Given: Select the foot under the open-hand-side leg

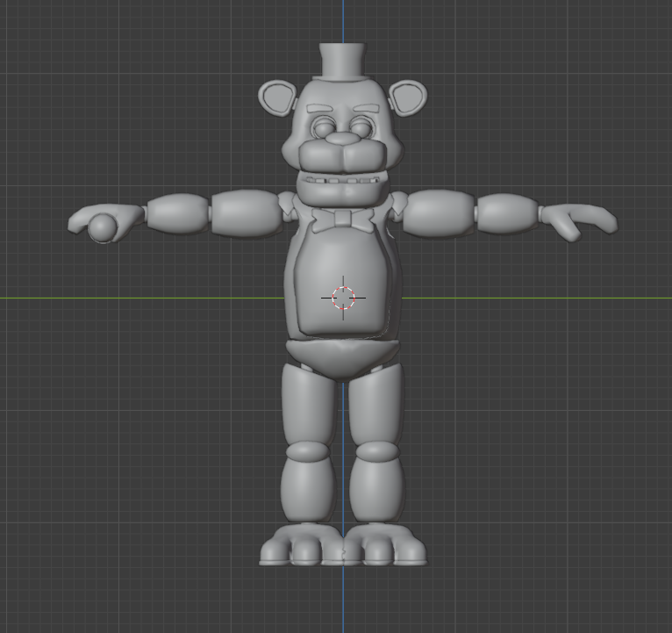Looking at the screenshot, I should tap(385, 544).
